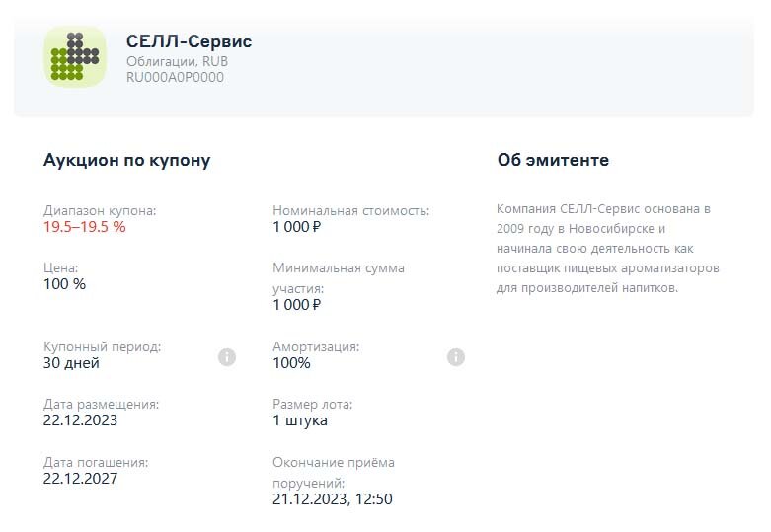Click the Аукцион по купону heading
771x532 pixels.
[x=127, y=160]
